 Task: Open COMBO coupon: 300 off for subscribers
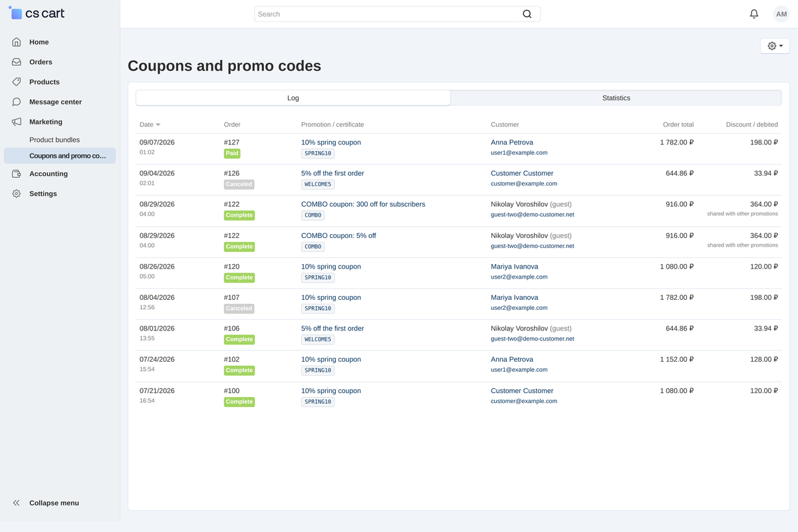[x=363, y=204]
